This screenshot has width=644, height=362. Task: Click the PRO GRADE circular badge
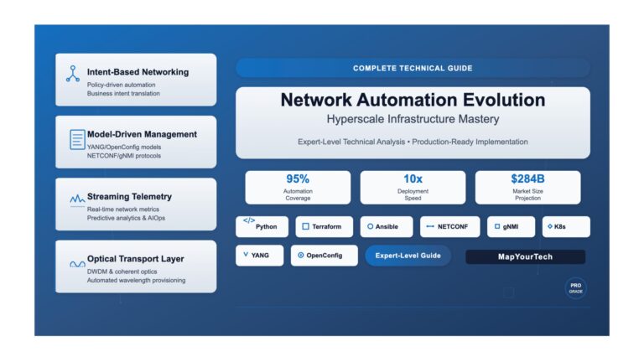(575, 288)
